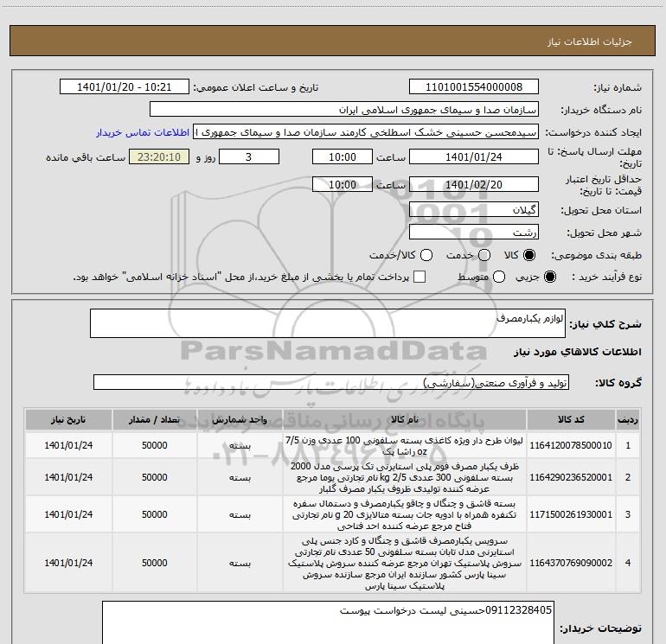Select the متوسط purchase type radio
Screen dimensions: 666x644
pyautogui.click(x=499, y=277)
